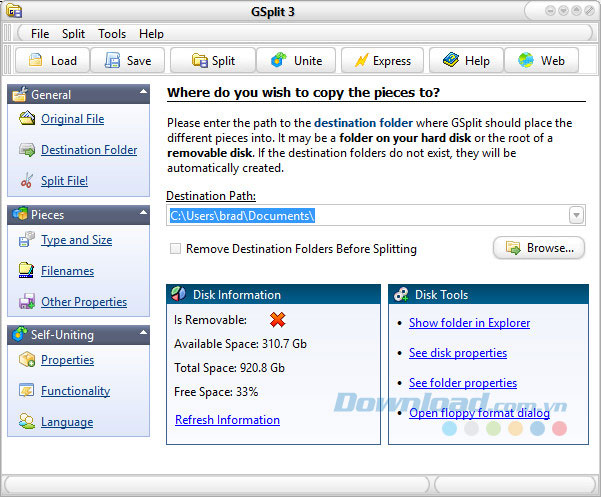
Task: Click the 'Free Space: 33%' text
Action: coord(216,392)
